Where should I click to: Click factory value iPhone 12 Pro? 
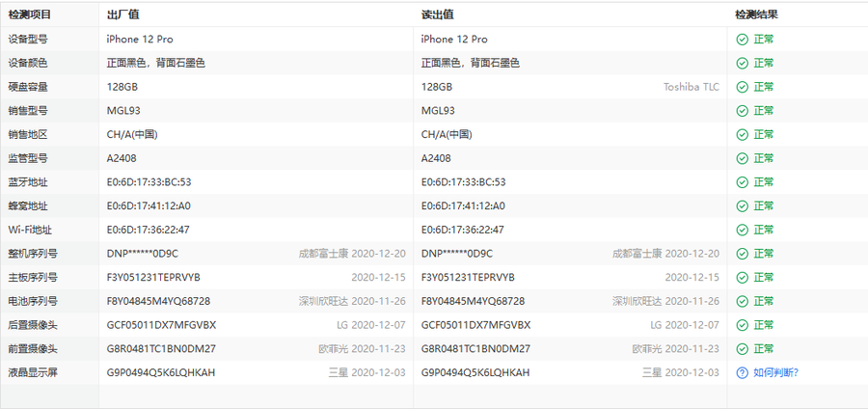[140, 40]
